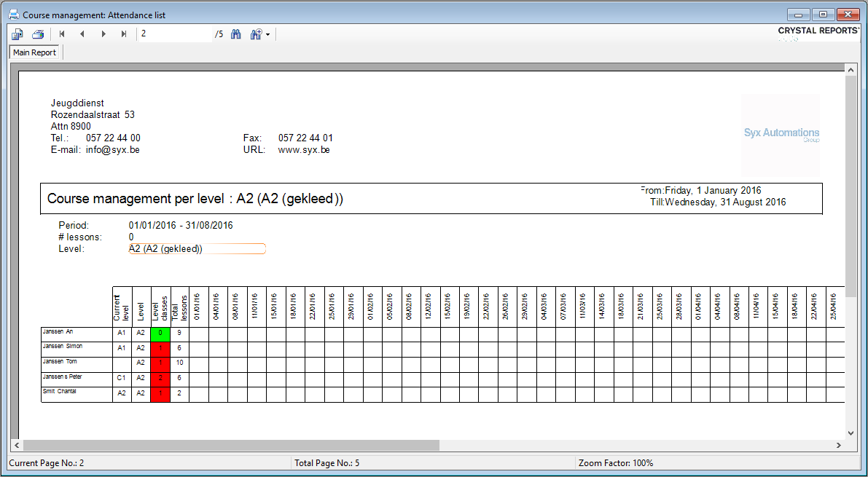Click the Export Report icon
Screen dimensions: 868x477
tap(17, 34)
